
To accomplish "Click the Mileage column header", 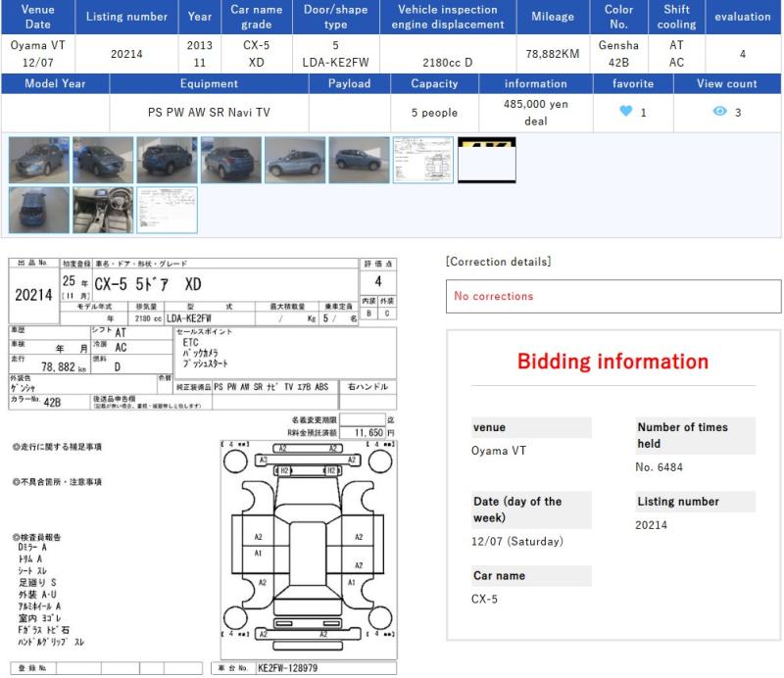I will tap(553, 17).
